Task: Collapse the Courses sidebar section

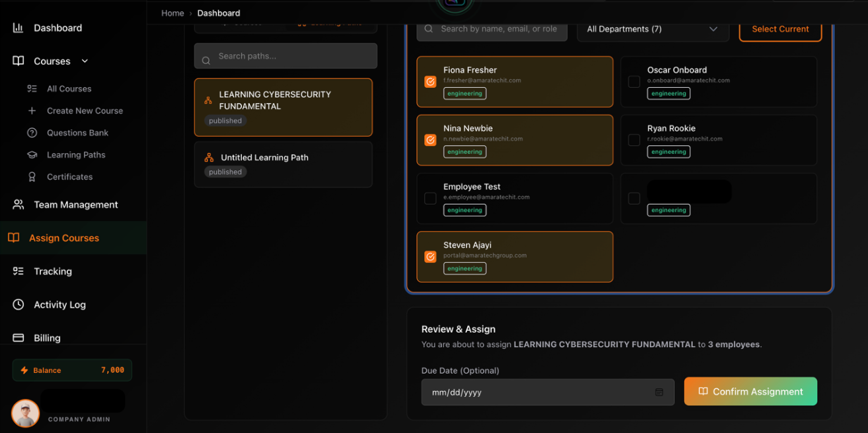Action: 85,61
